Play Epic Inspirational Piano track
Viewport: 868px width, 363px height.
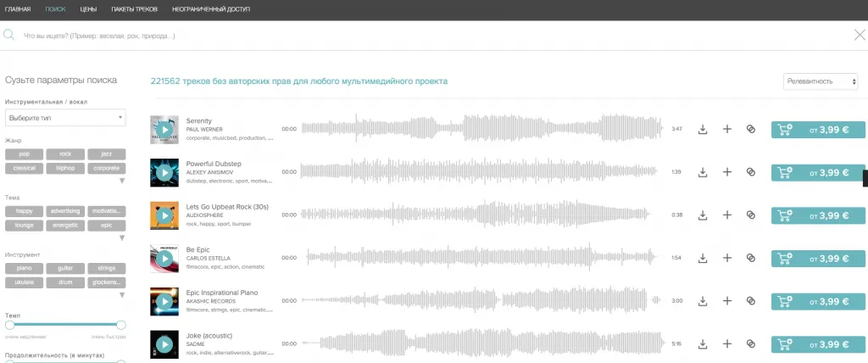164,301
